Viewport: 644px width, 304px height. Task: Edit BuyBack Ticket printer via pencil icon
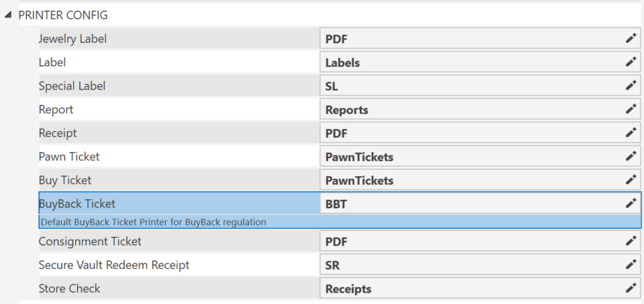coord(630,203)
